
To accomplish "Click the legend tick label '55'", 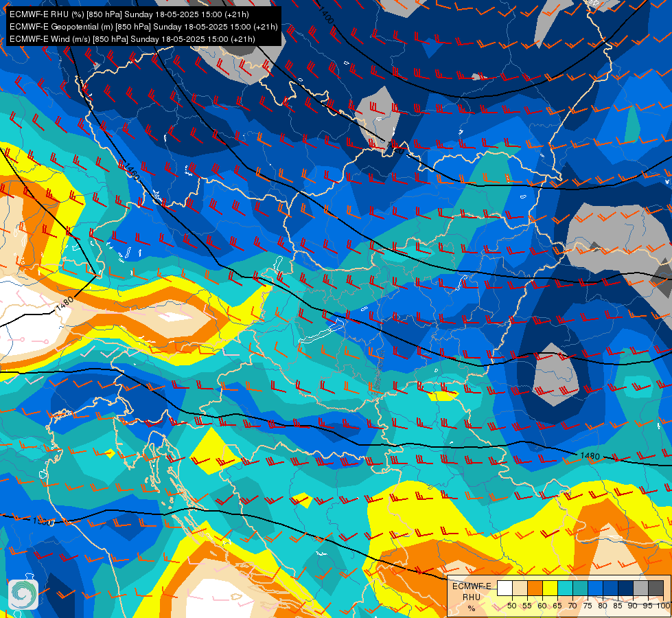I will click(x=527, y=606).
